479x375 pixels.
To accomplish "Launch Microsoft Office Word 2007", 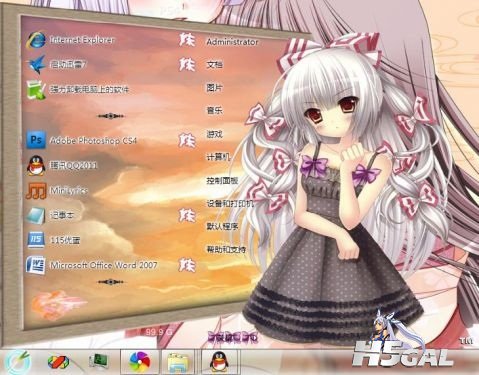I will (92, 265).
